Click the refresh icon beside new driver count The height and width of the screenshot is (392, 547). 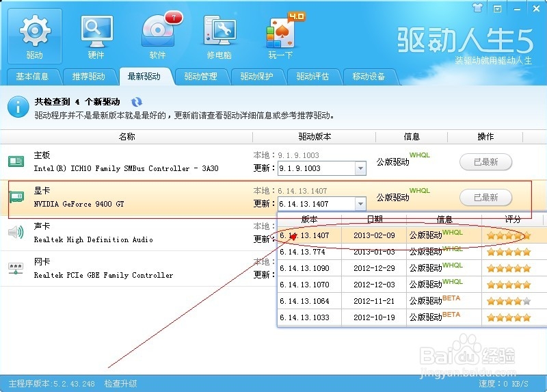[136, 102]
